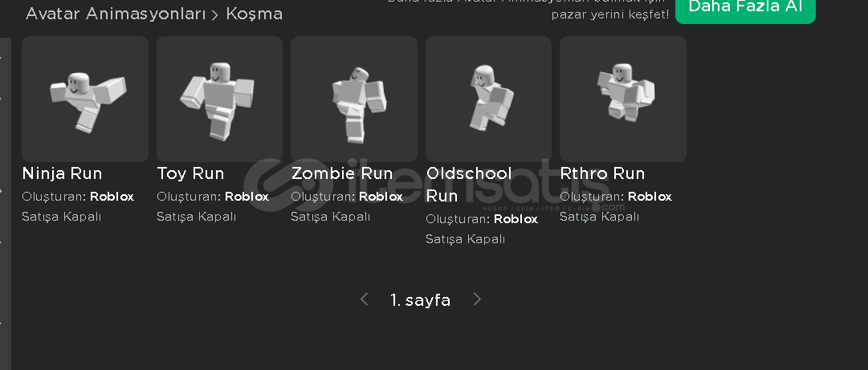Click the Daha Fazla Al button

pos(745,8)
